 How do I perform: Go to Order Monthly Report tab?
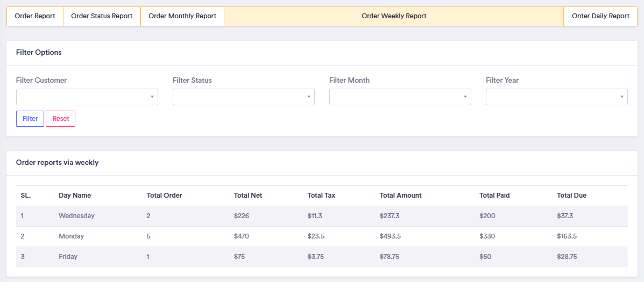click(x=182, y=16)
